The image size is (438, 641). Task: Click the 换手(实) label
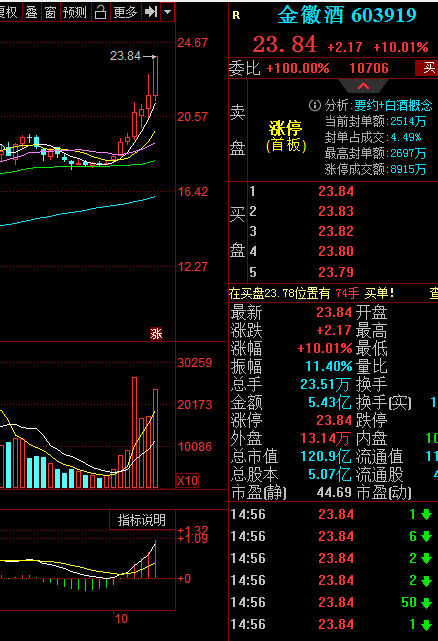point(384,402)
